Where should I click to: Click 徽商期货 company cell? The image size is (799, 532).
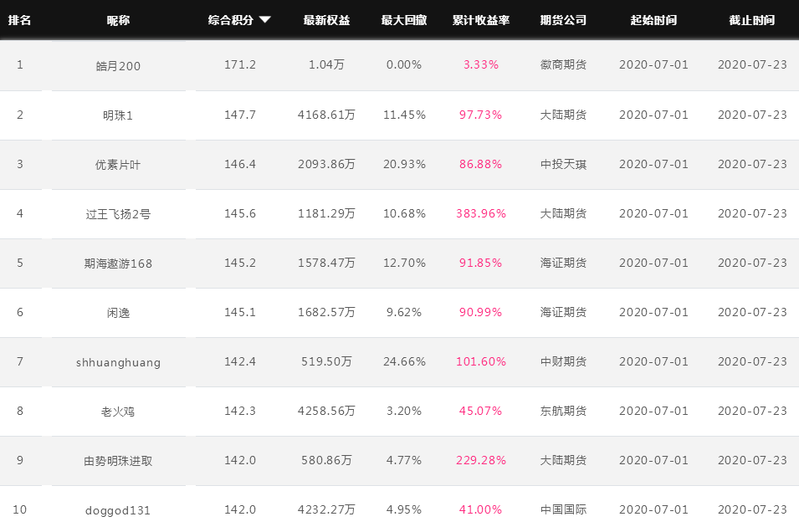(x=563, y=64)
